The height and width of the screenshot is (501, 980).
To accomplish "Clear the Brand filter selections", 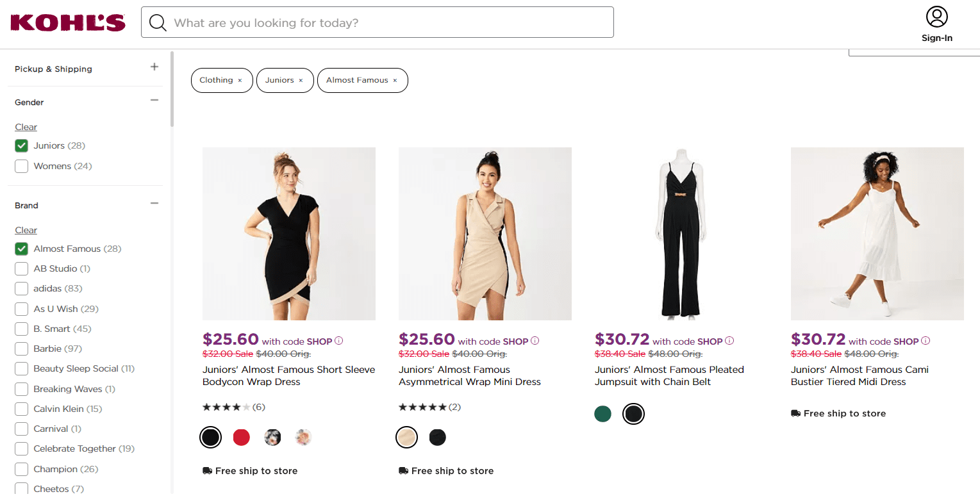I will (26, 231).
